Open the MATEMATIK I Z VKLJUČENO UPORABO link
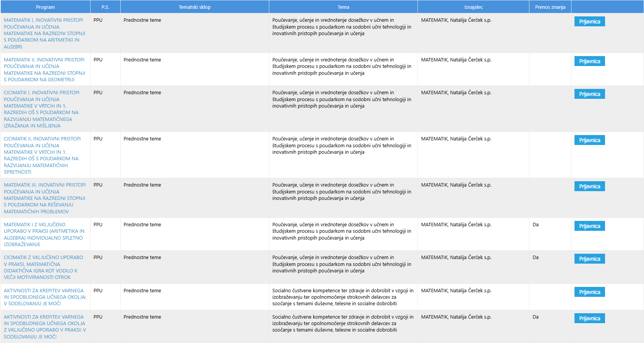 tap(44, 234)
